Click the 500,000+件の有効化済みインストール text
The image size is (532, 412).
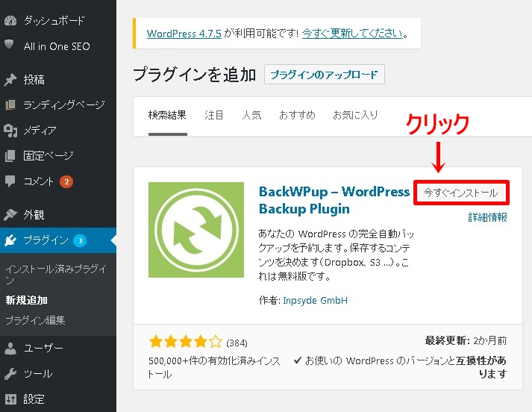(214, 367)
